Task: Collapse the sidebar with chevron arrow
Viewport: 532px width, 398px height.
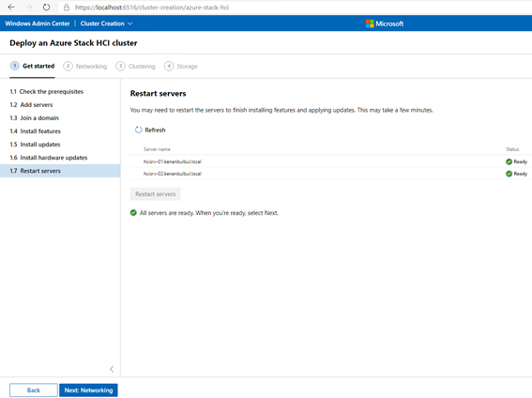Action: click(112, 369)
